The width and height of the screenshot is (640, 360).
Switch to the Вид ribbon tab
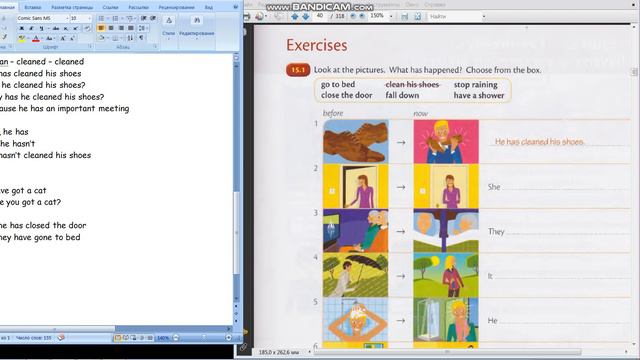(x=209, y=7)
